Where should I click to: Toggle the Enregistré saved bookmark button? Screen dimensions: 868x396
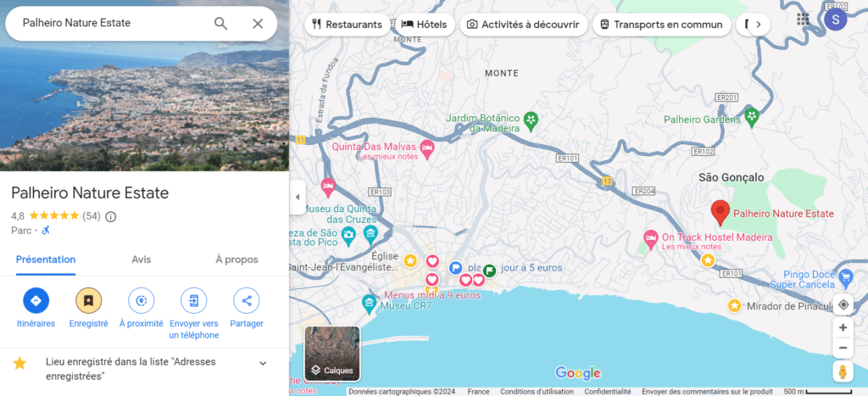(88, 301)
